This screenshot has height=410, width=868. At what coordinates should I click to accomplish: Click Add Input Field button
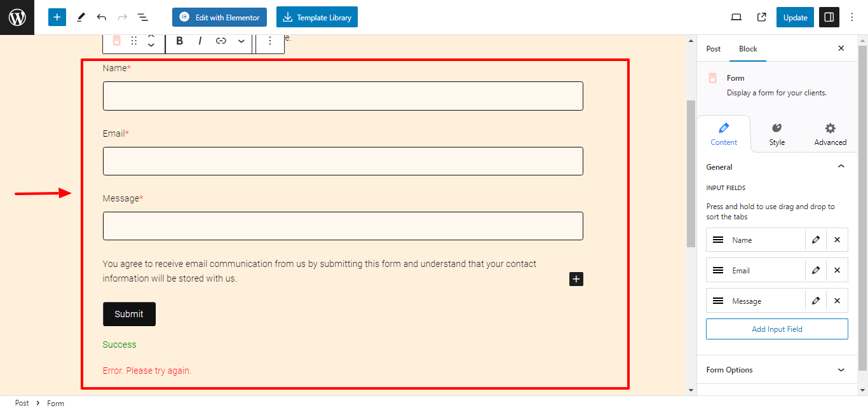(x=777, y=329)
